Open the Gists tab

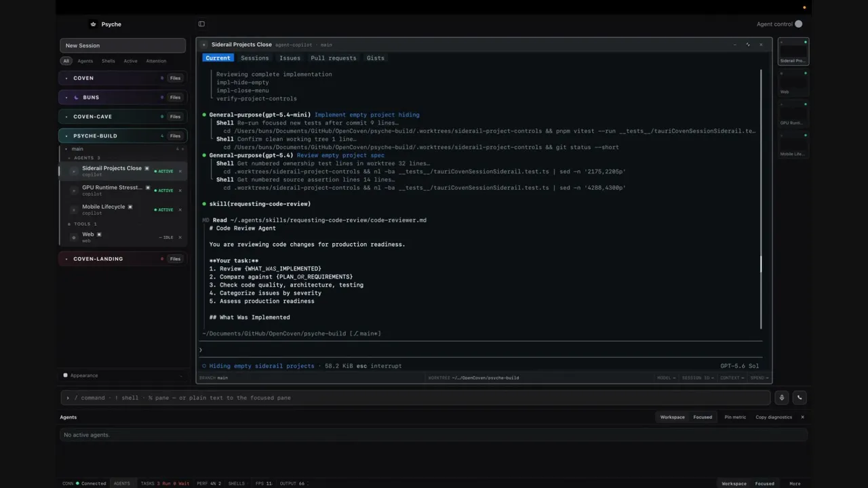coord(376,58)
